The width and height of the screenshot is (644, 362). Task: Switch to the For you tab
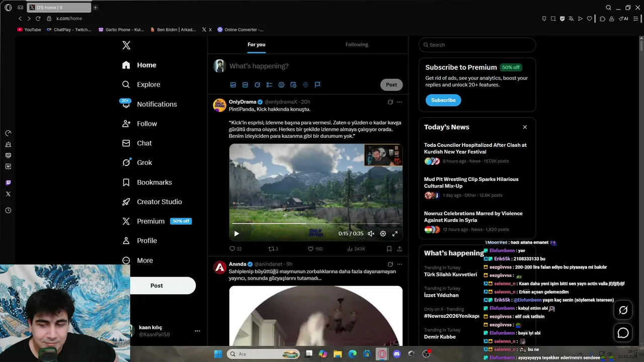pos(257,45)
